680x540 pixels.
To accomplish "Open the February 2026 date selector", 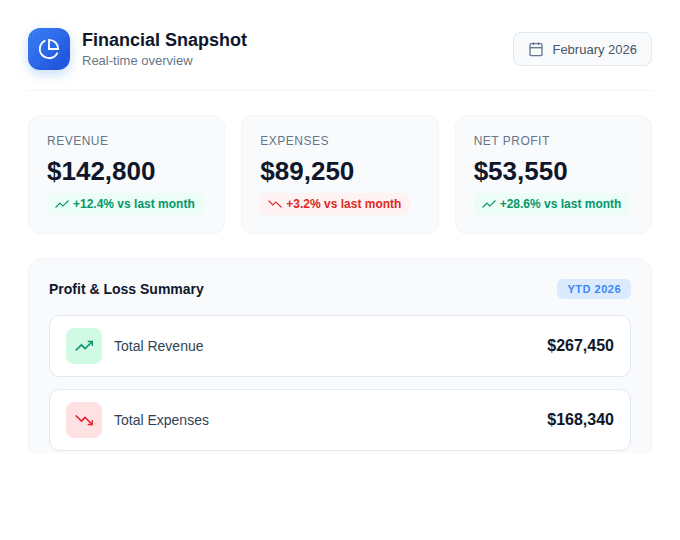I will [582, 49].
